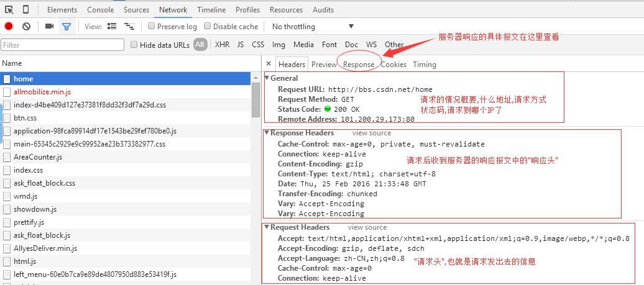
Task: Click the file icon beside btn.css
Action: tap(7, 118)
